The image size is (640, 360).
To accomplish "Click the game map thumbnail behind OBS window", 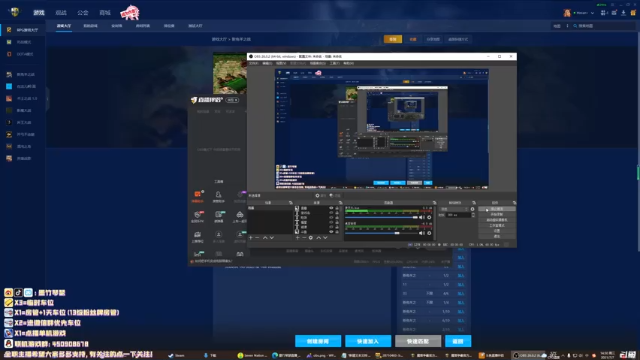I will [x=230, y=73].
